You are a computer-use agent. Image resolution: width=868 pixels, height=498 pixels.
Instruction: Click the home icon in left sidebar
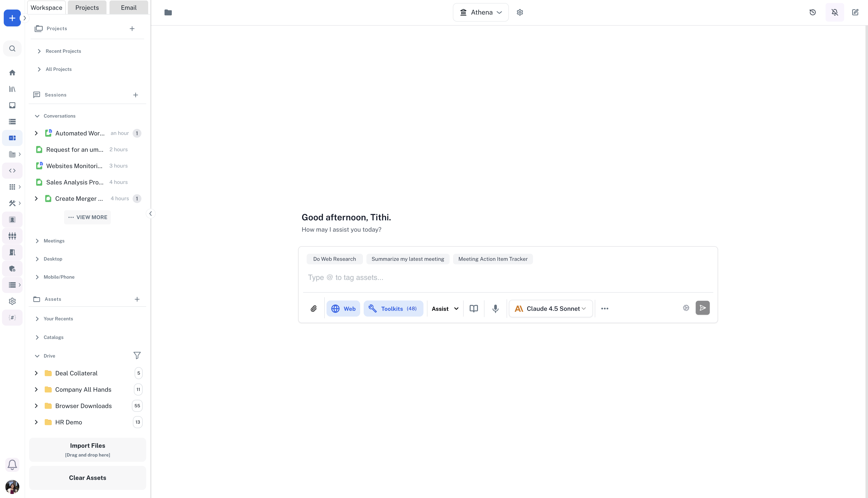point(12,73)
